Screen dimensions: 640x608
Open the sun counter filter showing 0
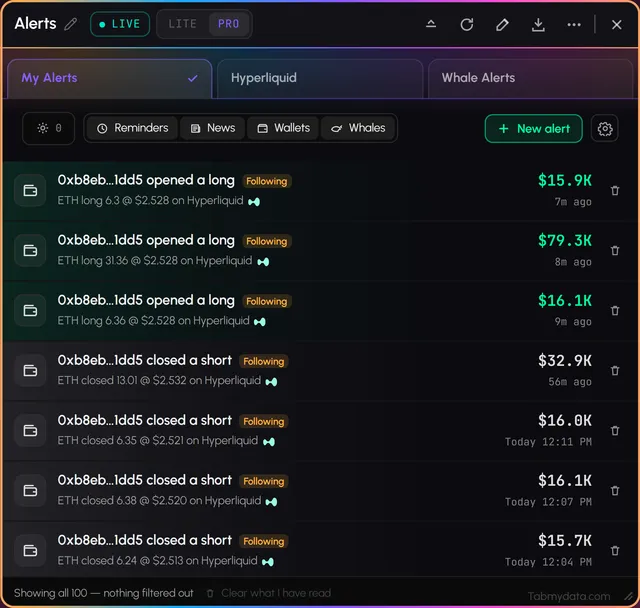coord(49,128)
